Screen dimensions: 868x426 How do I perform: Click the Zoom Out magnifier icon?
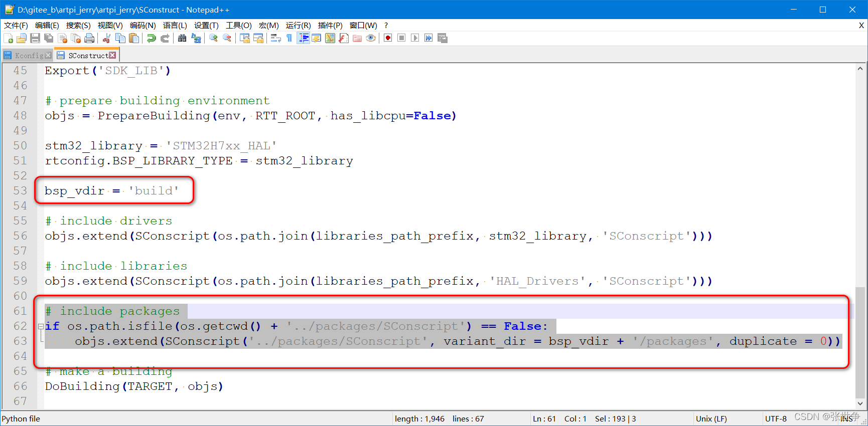(227, 38)
